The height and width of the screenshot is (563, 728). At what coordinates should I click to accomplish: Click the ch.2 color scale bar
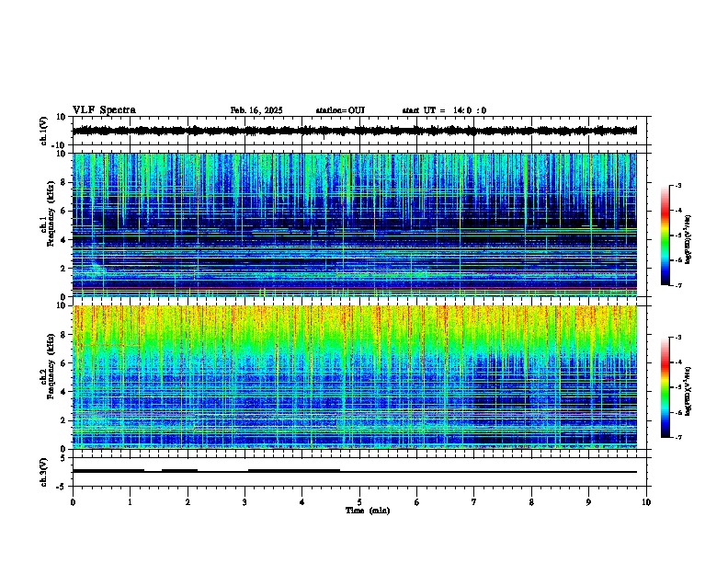(x=665, y=387)
